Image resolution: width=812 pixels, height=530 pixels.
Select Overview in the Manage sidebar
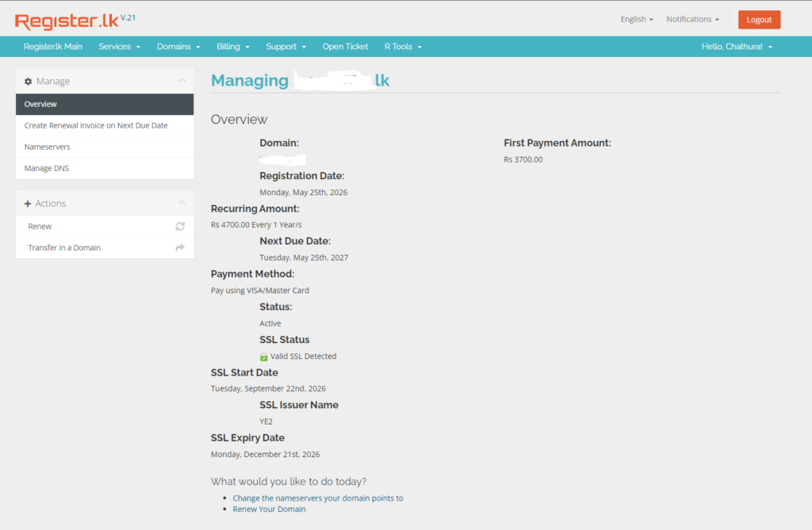(105, 104)
